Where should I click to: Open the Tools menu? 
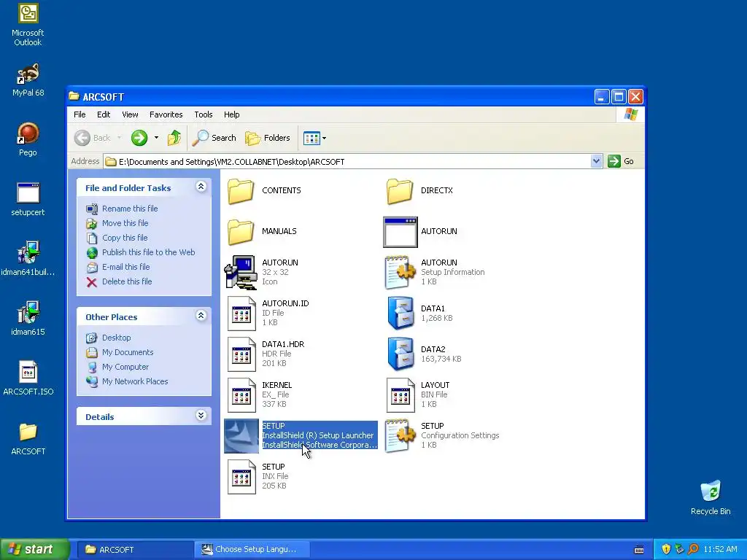[203, 114]
